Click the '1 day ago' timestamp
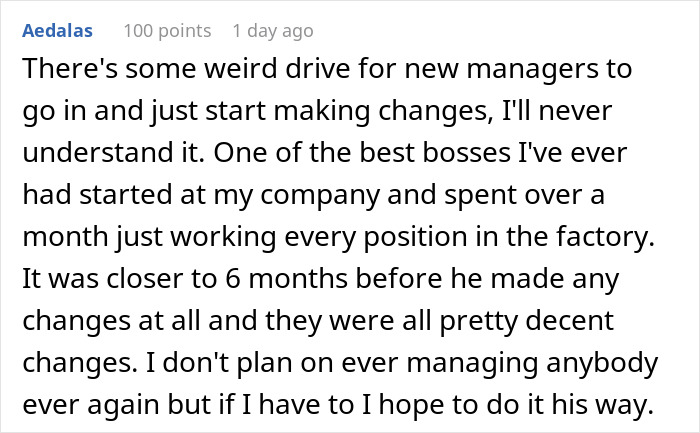 pyautogui.click(x=272, y=31)
